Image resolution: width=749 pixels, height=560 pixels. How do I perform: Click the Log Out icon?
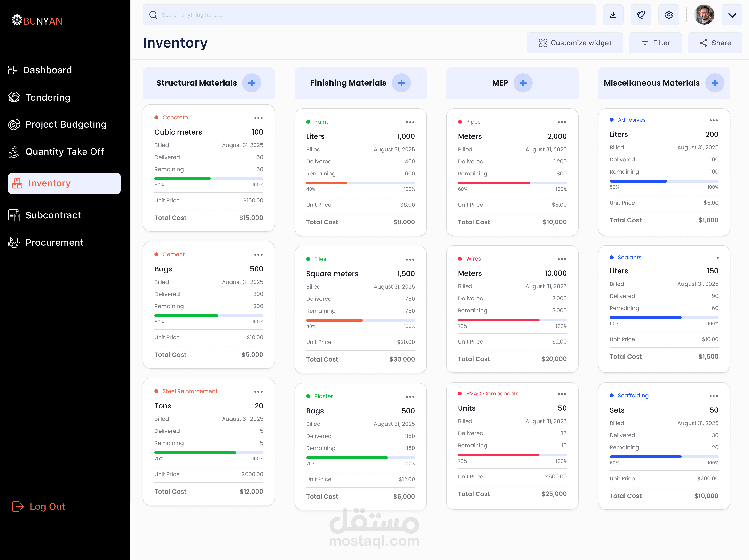[x=18, y=507]
